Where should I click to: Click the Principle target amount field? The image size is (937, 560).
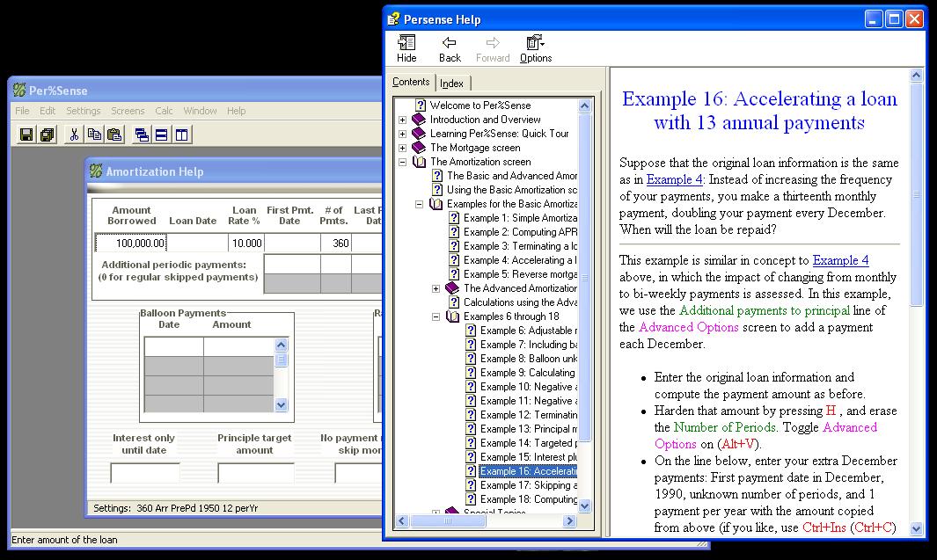coord(256,472)
